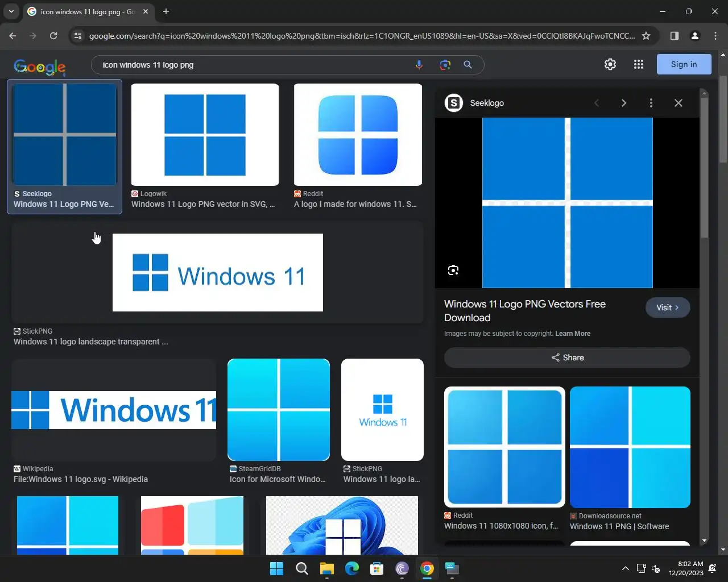The image size is (728, 582).
Task: Select the SteamGridDB icon thumbnail
Action: click(279, 410)
